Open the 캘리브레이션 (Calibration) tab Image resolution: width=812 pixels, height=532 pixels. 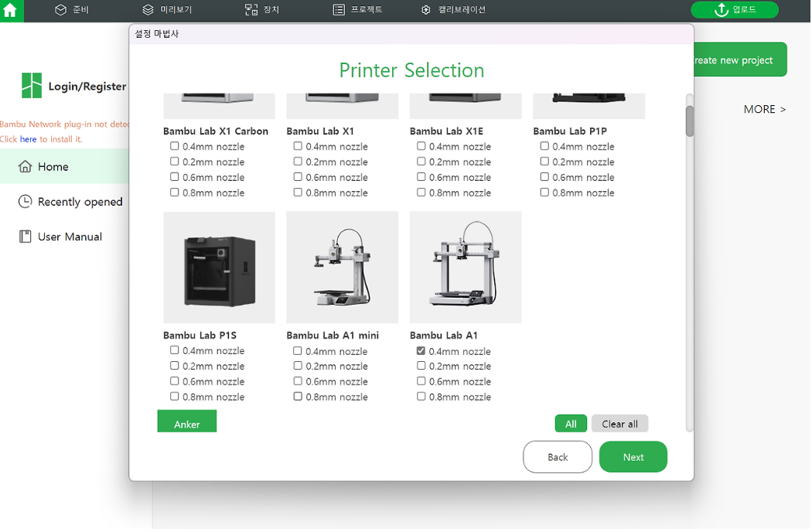pyautogui.click(x=454, y=10)
